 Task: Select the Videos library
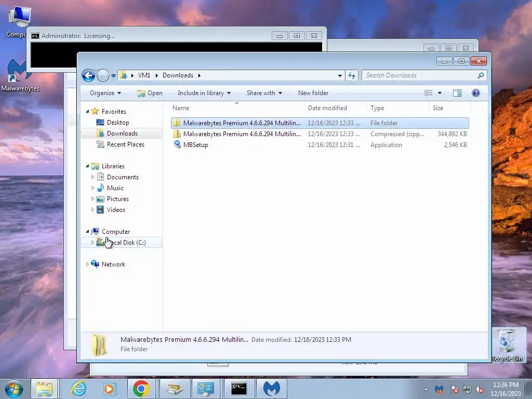(x=116, y=210)
